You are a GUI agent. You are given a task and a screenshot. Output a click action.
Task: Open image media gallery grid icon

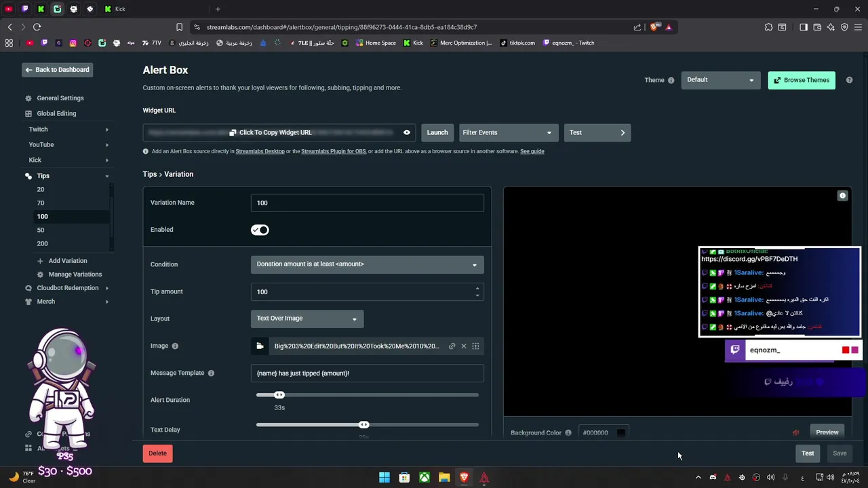point(475,346)
